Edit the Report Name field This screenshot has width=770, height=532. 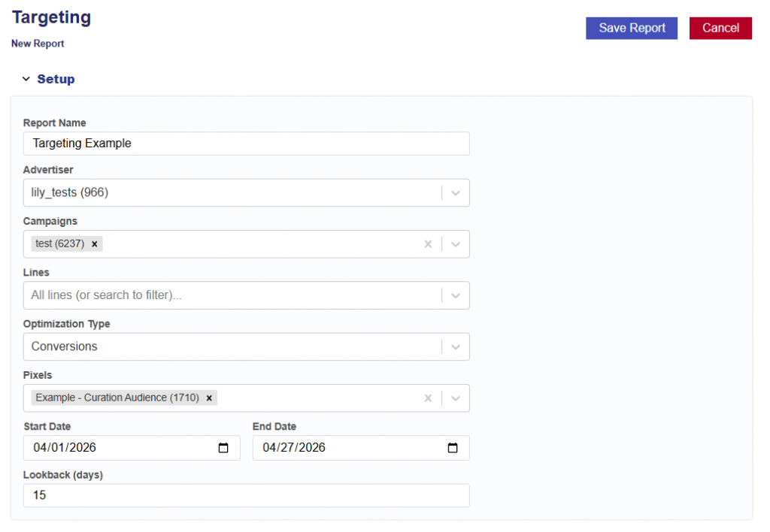246,144
